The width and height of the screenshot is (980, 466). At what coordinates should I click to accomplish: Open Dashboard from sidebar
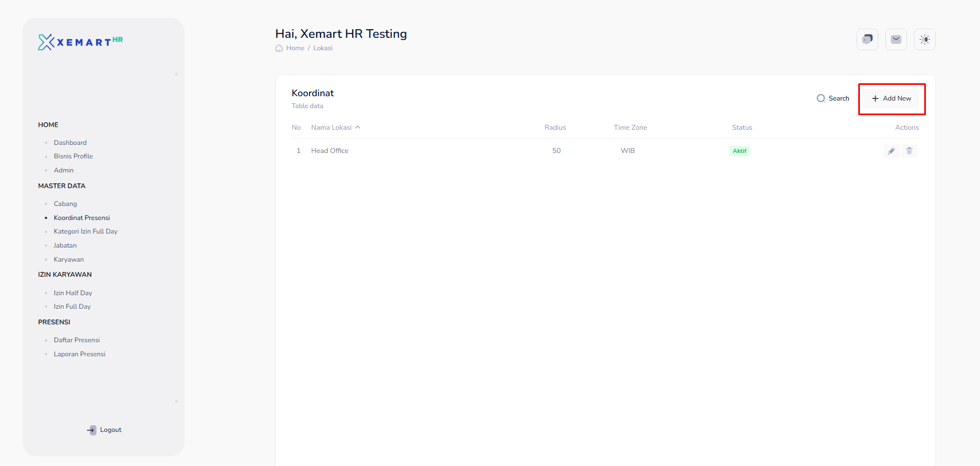coord(70,143)
